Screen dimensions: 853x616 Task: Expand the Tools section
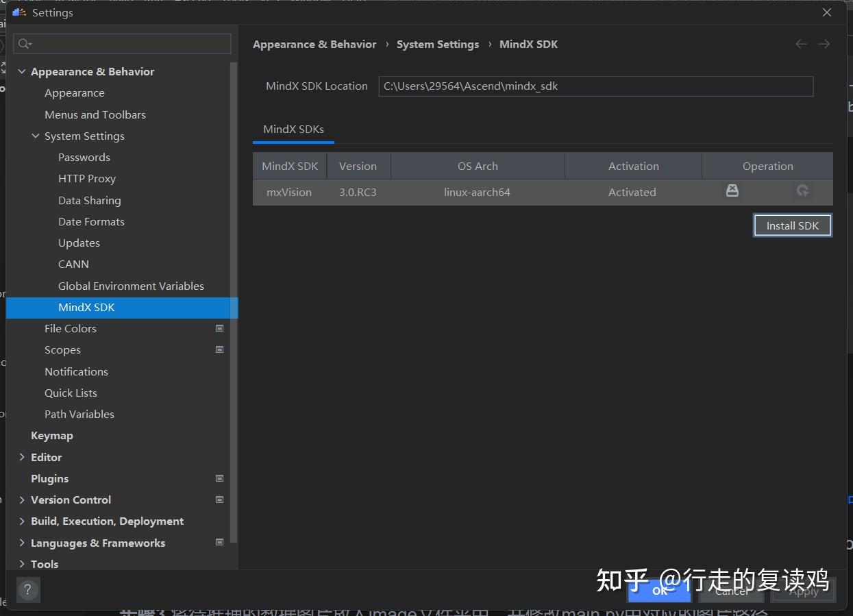22,564
